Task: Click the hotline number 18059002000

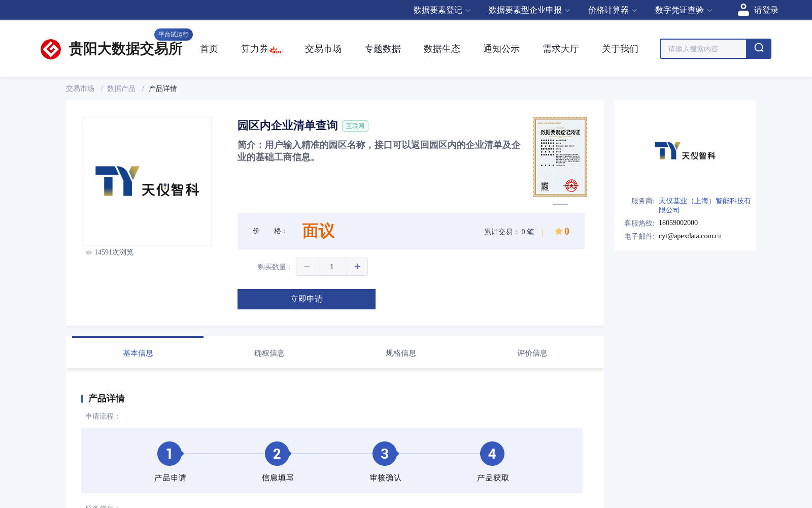Action: click(x=678, y=223)
